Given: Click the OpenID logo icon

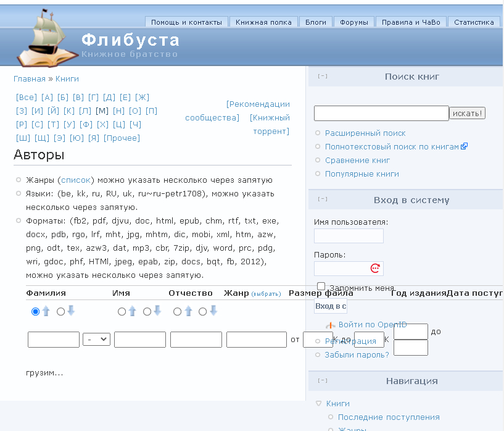Looking at the screenshot, I should point(331,325).
